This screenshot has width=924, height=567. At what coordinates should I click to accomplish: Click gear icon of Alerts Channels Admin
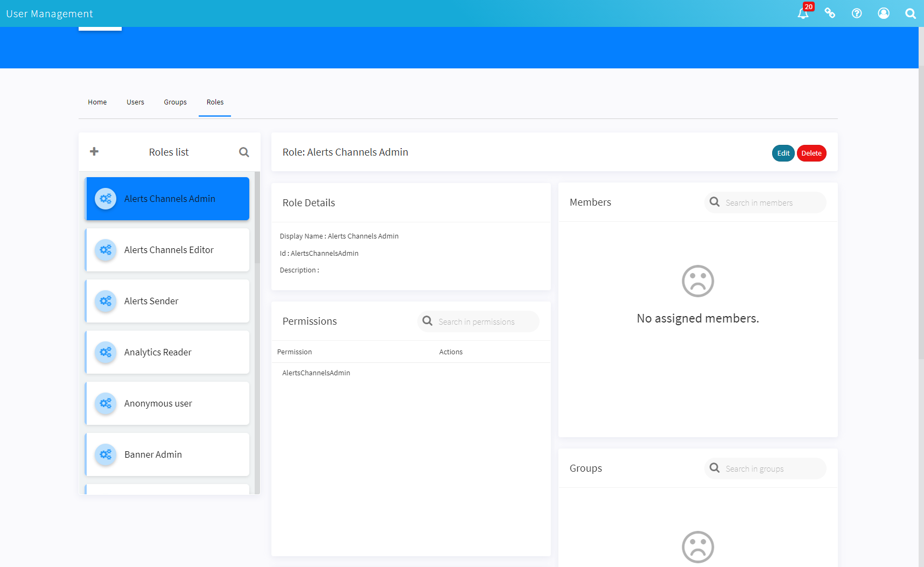point(106,199)
